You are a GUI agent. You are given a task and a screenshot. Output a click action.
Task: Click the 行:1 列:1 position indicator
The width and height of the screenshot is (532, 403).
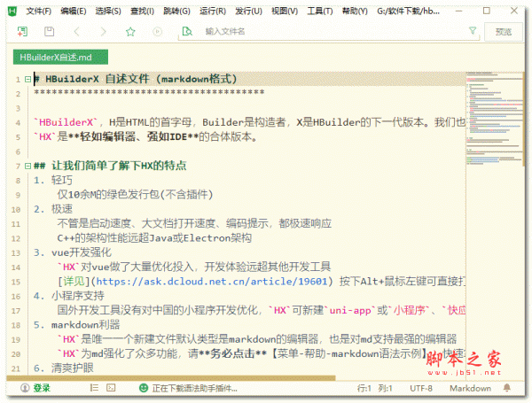(374, 388)
